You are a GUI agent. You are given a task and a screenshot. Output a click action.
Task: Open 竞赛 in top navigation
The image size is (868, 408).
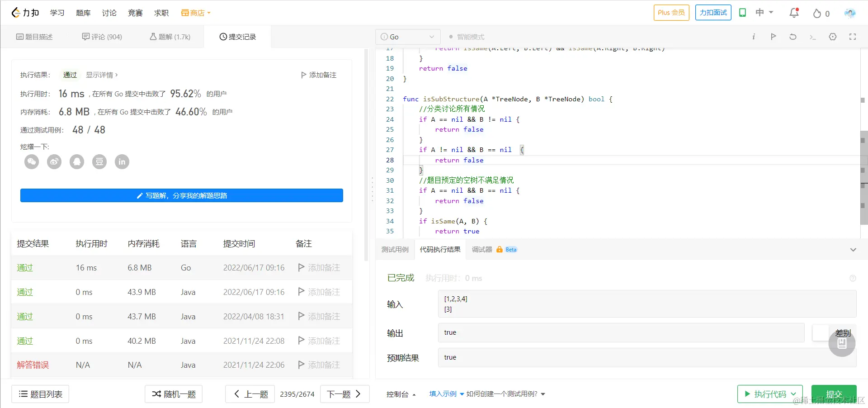pos(135,13)
